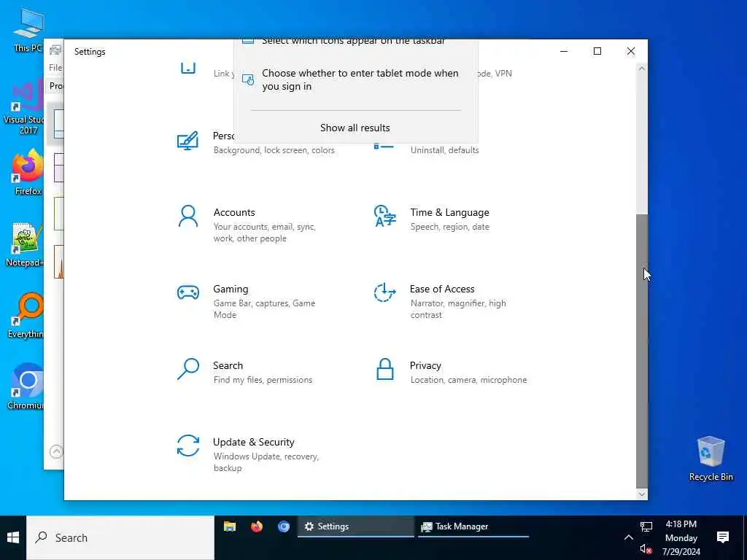Switch to the Settings taskbar button
The image size is (747, 560).
[356, 526]
